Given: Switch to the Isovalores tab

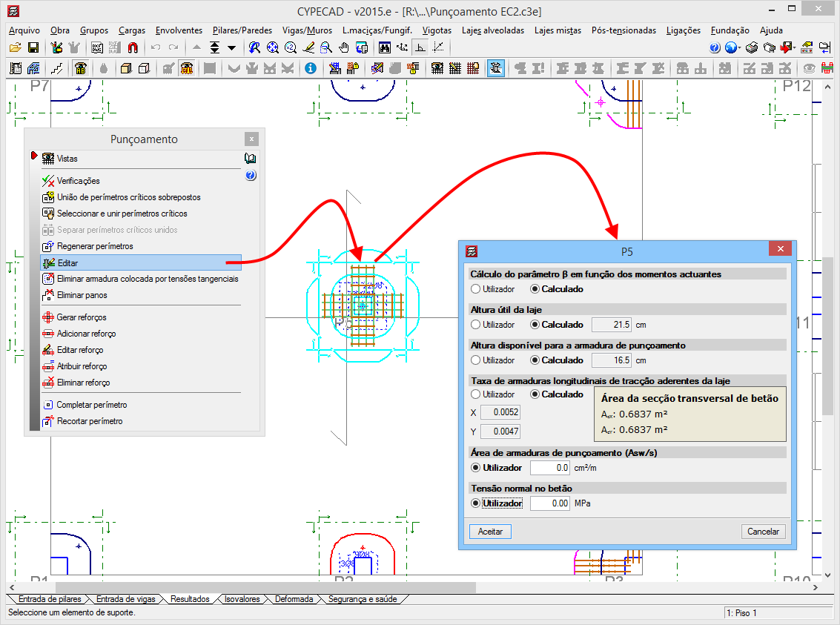Looking at the screenshot, I should pos(242,599).
